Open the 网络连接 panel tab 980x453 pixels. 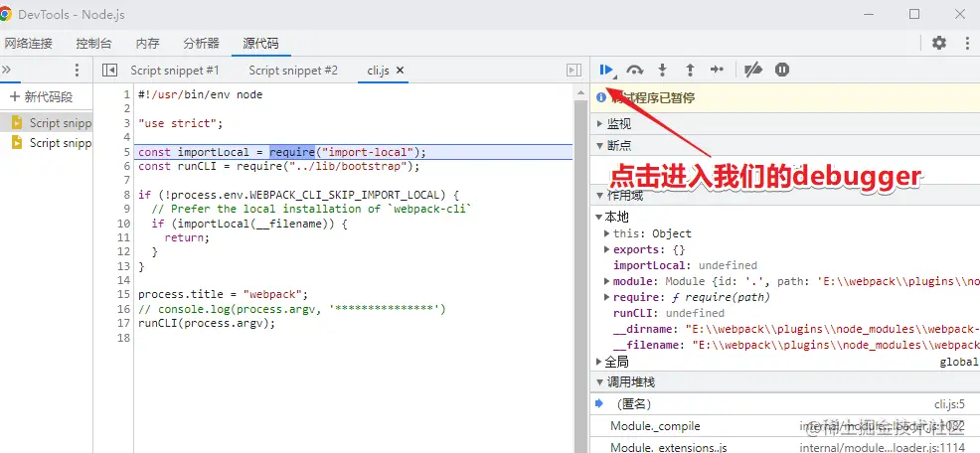[28, 43]
